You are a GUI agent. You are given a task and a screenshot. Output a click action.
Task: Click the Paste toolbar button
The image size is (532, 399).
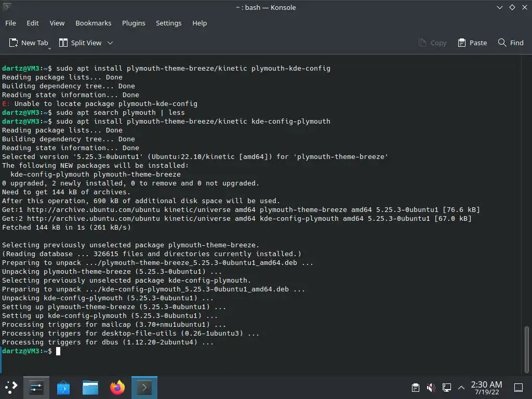[x=472, y=43]
